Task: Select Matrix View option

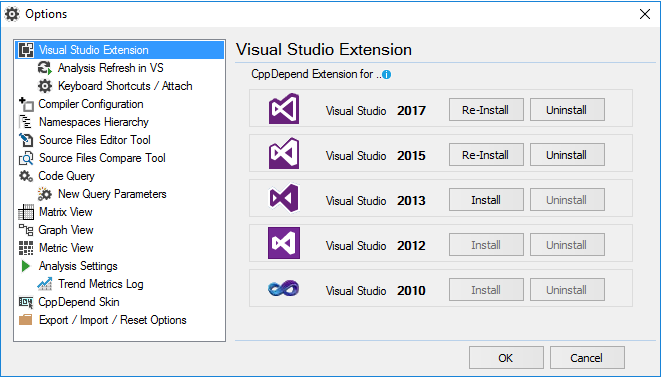Action: (65, 212)
